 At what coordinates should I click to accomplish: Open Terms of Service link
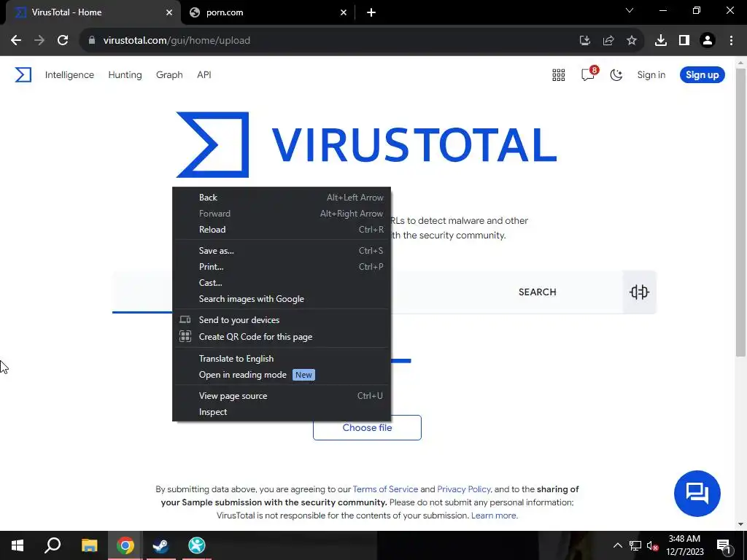click(x=385, y=489)
